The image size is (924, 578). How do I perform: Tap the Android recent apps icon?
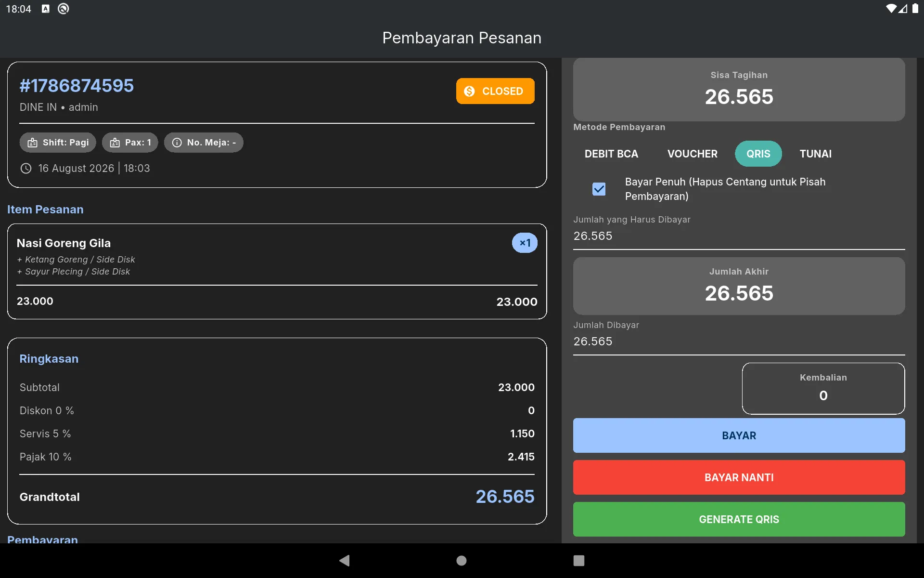point(579,560)
